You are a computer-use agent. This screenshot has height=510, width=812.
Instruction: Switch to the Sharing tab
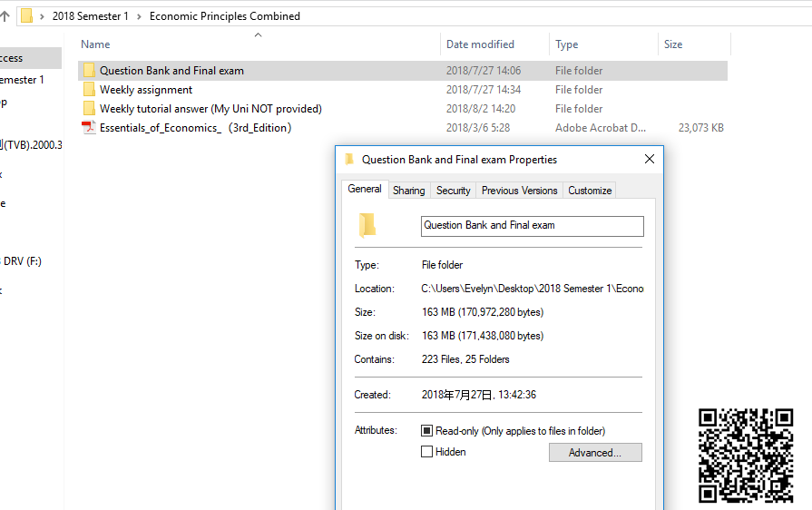[x=408, y=191]
